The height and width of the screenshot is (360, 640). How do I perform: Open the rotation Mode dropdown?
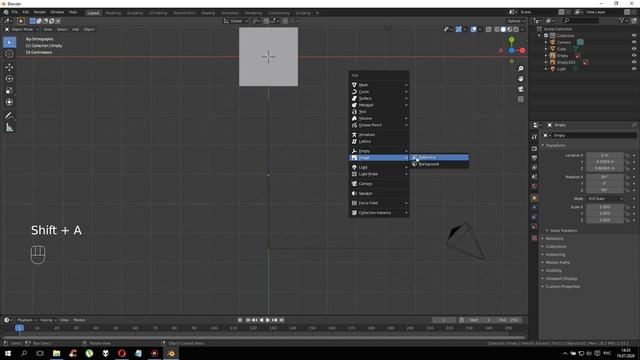click(605, 199)
